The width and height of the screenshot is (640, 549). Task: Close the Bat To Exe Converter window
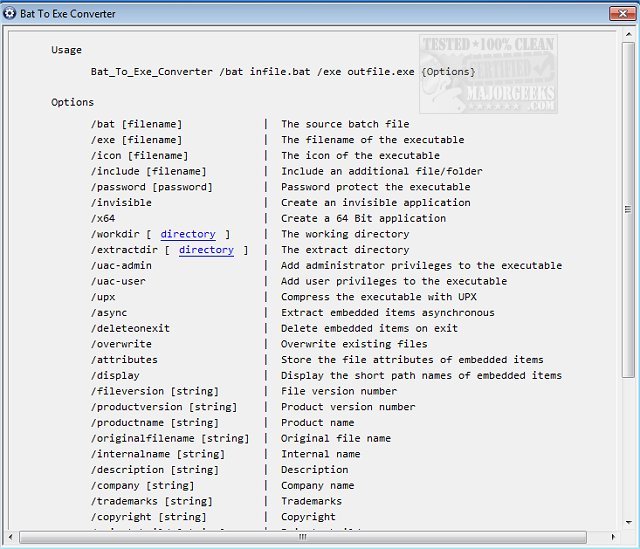622,13
